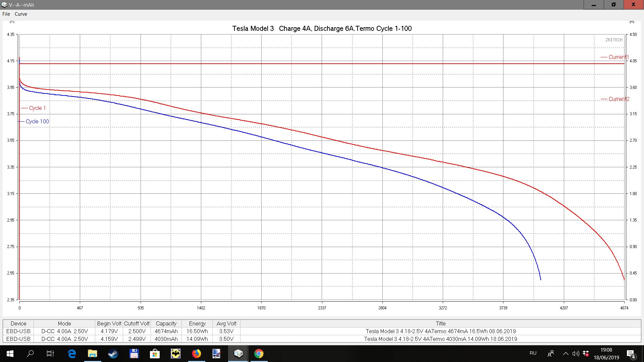Expand hidden system tray icons
Screen dimensions: 644x362
[566, 354]
